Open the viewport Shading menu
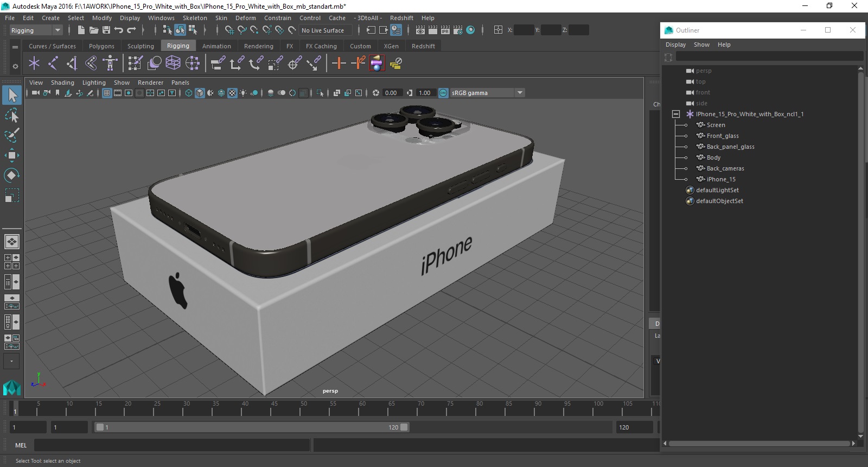Image resolution: width=868 pixels, height=467 pixels. click(x=62, y=83)
